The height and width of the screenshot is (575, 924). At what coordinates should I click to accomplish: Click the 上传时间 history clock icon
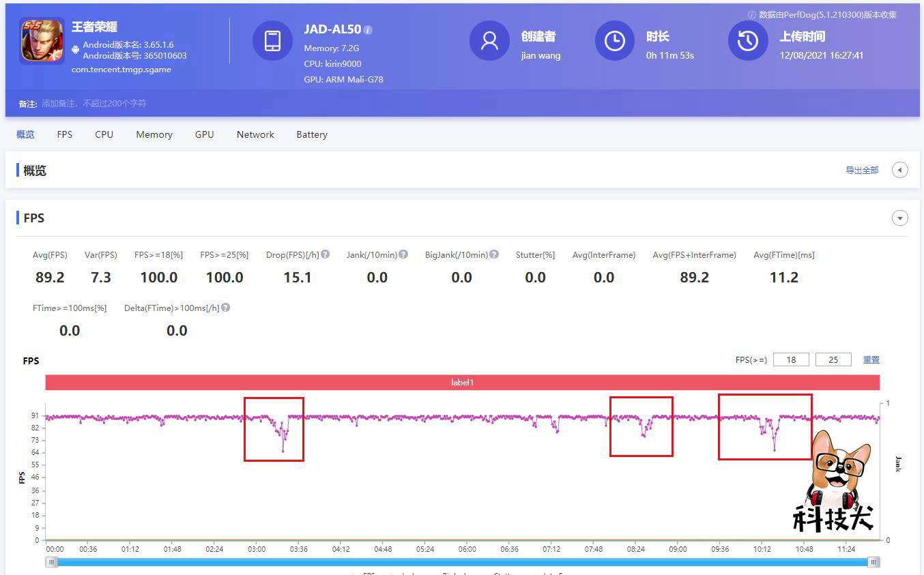(748, 41)
